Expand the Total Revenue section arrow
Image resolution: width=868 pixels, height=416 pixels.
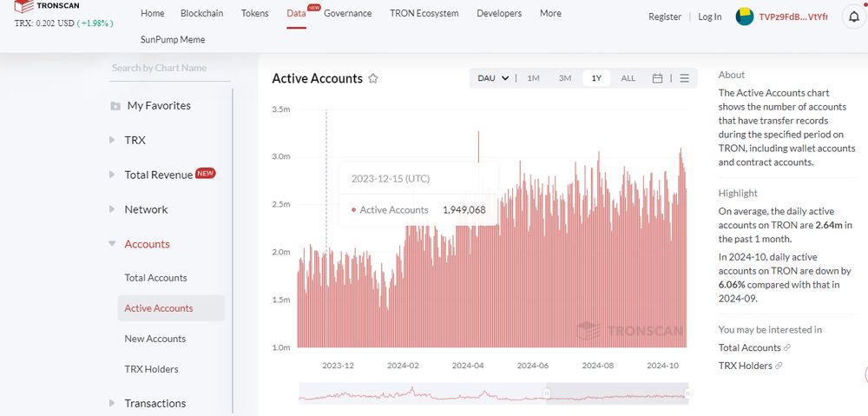(112, 175)
